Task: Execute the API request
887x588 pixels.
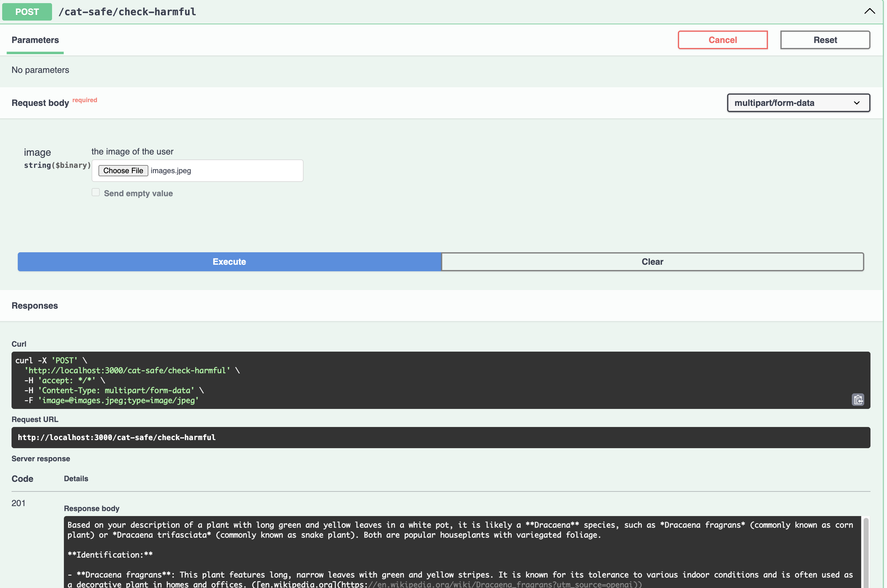Action: coord(229,262)
